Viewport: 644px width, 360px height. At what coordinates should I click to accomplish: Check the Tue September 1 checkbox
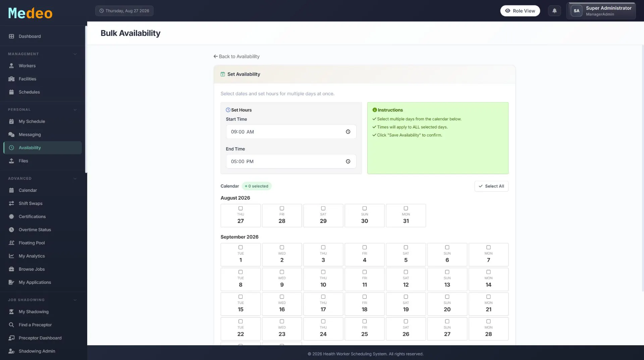pyautogui.click(x=240, y=247)
